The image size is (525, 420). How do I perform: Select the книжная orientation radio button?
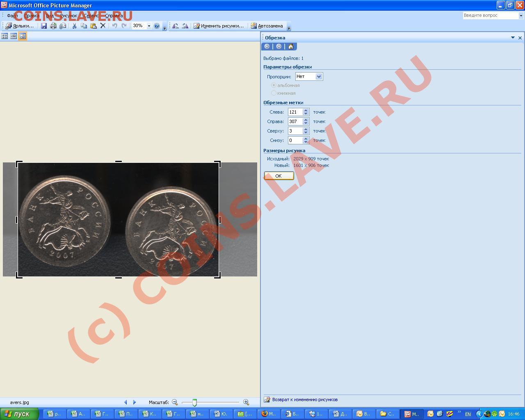274,93
